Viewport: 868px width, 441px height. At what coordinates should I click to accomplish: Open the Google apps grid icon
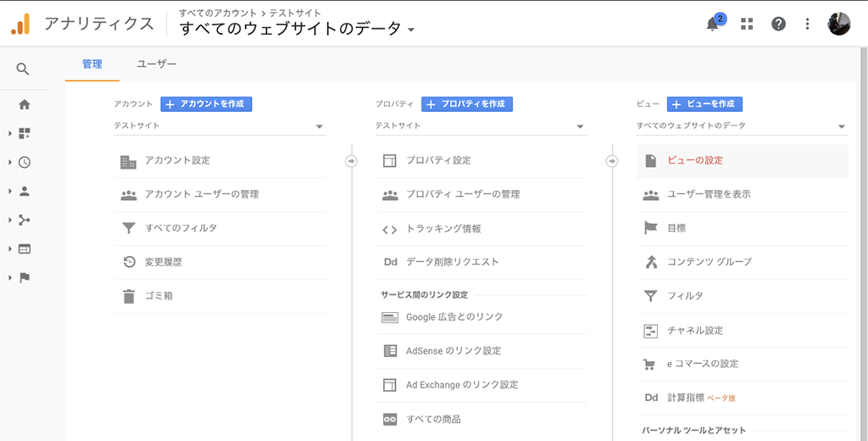coord(748,24)
